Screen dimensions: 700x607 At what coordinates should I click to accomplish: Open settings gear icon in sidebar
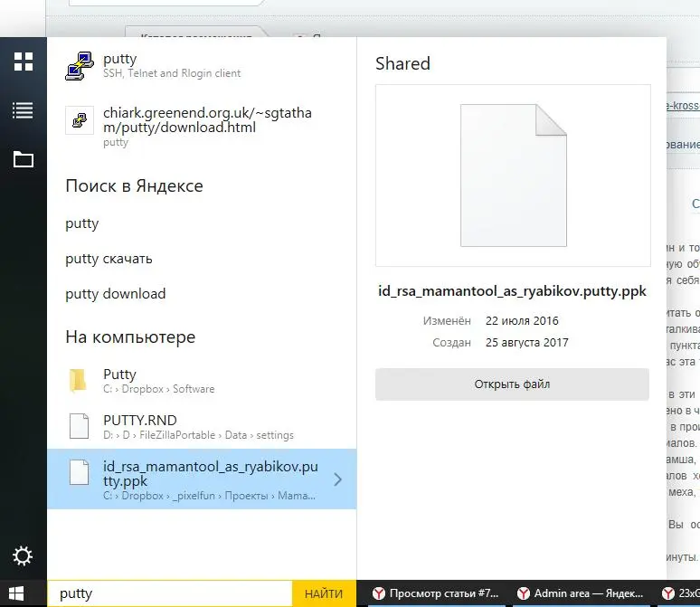pyautogui.click(x=23, y=556)
